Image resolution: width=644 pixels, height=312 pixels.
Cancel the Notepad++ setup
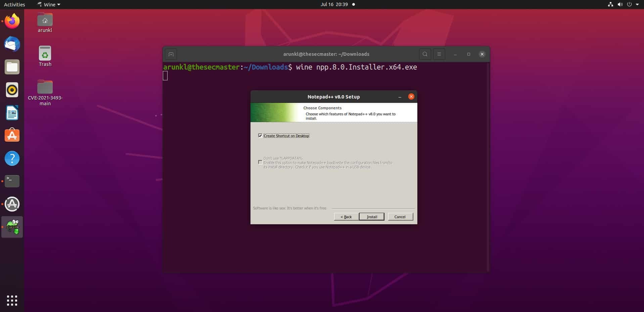pos(400,217)
